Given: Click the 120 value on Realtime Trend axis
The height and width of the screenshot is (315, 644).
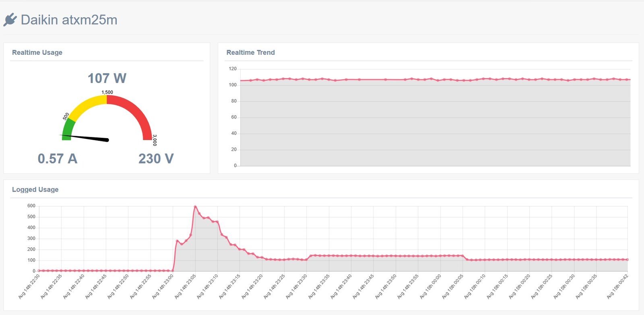Looking at the screenshot, I should (233, 69).
